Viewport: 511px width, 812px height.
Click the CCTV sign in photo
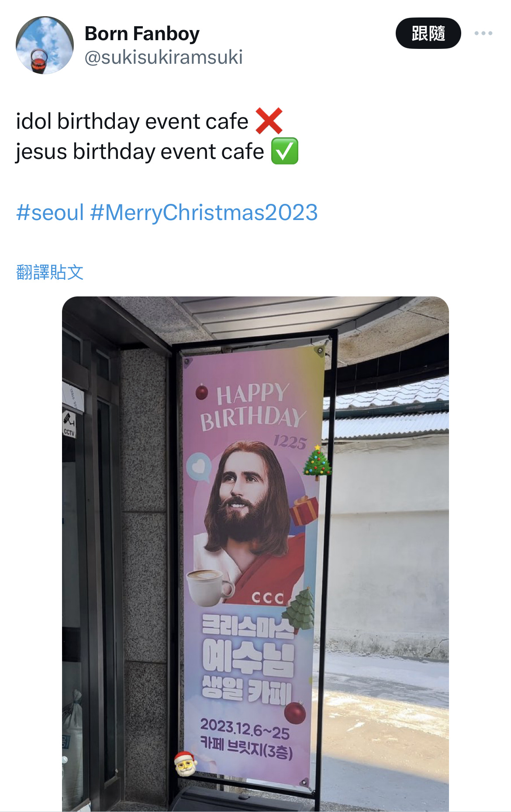coord(69,424)
